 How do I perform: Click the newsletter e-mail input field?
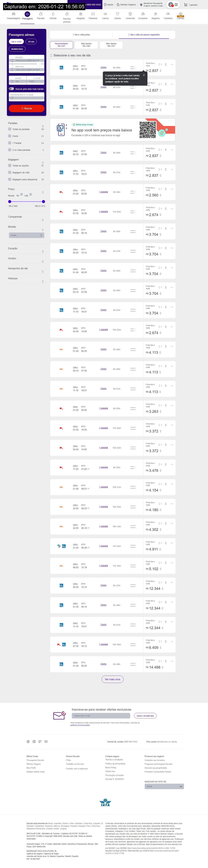(x=101, y=716)
